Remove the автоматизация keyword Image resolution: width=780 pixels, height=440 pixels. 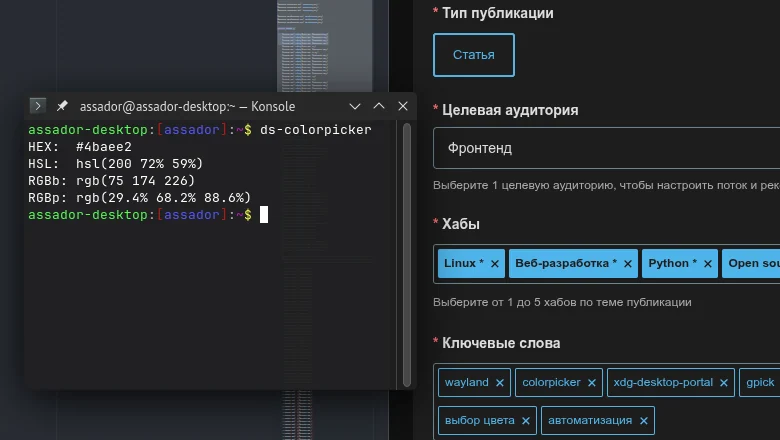tap(644, 421)
